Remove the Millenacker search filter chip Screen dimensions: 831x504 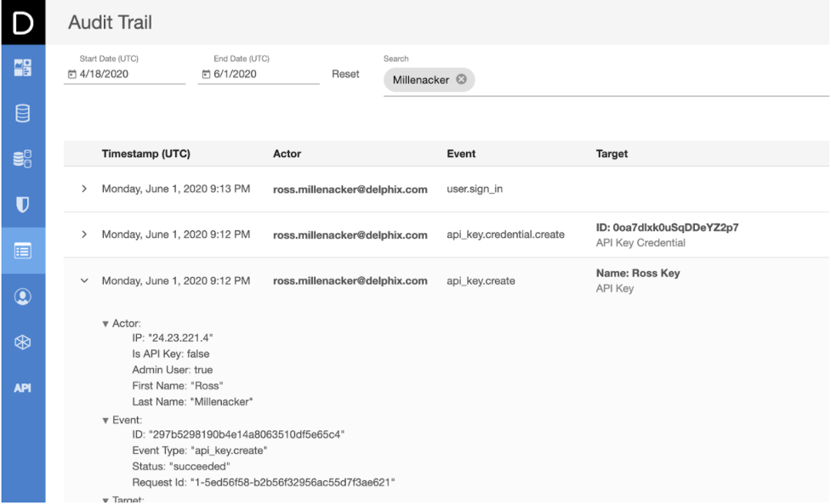460,79
